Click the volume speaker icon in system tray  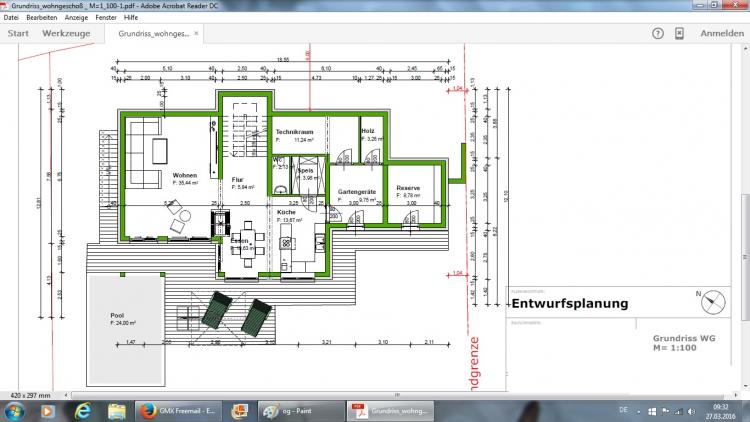[x=693, y=411]
